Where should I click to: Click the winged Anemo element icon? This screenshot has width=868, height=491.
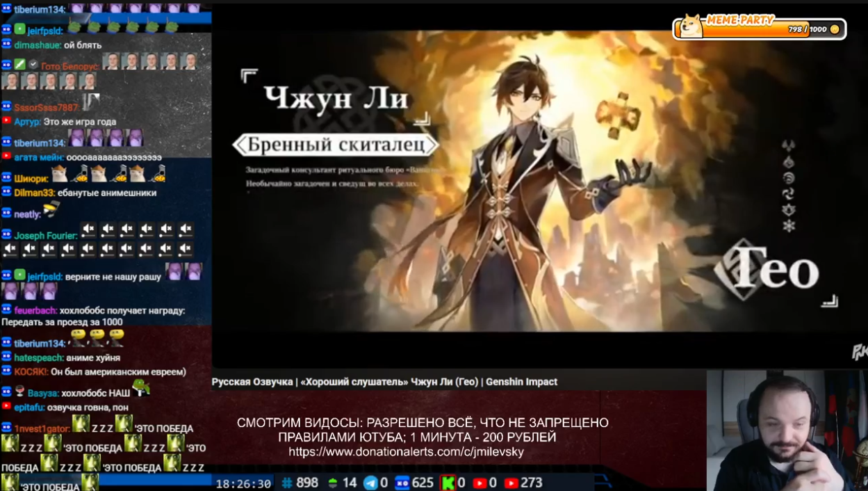coord(789,146)
